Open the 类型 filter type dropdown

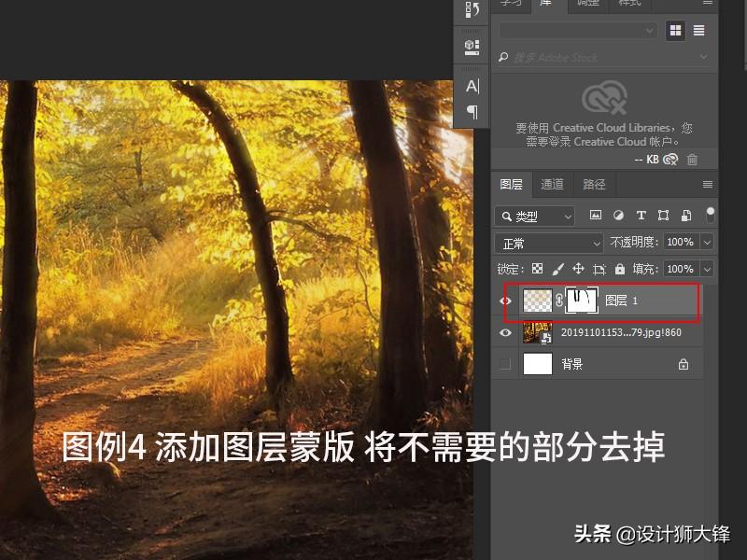(534, 217)
